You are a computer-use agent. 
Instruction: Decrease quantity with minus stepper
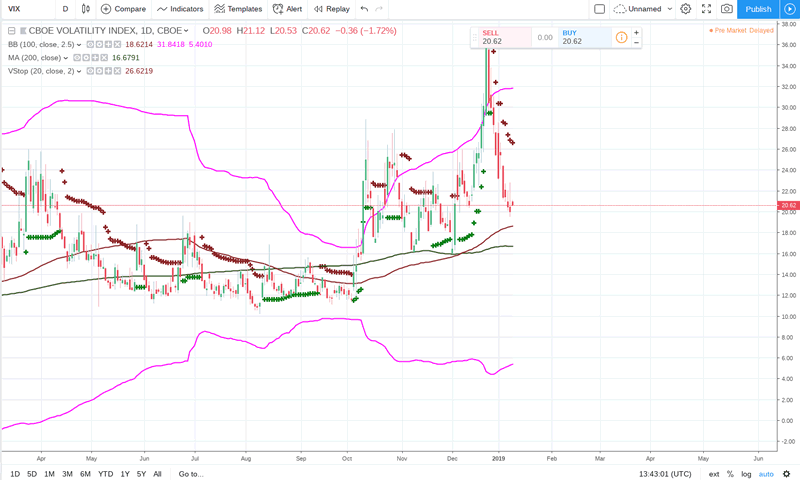pyautogui.click(x=636, y=42)
